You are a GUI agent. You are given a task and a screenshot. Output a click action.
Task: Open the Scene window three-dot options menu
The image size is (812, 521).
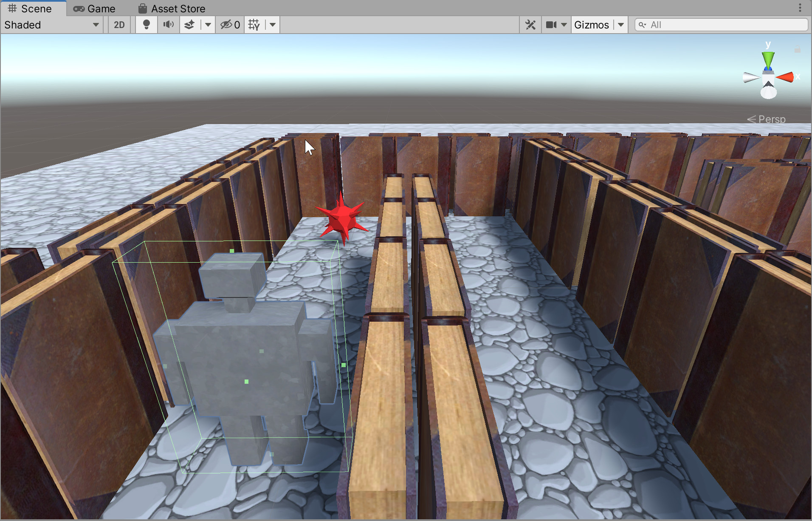tap(800, 8)
